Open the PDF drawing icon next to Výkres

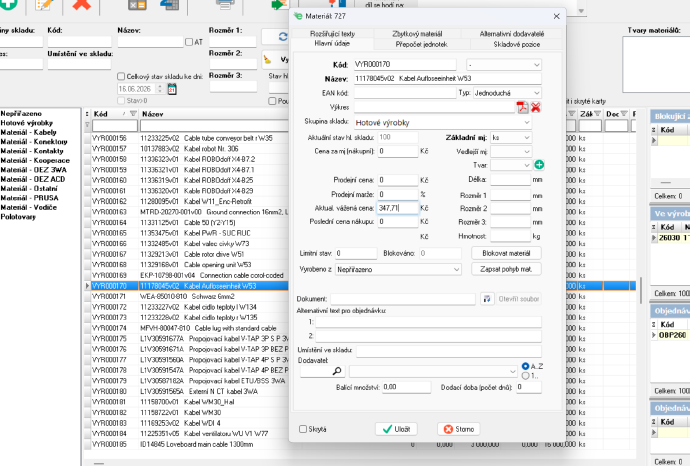click(522, 107)
